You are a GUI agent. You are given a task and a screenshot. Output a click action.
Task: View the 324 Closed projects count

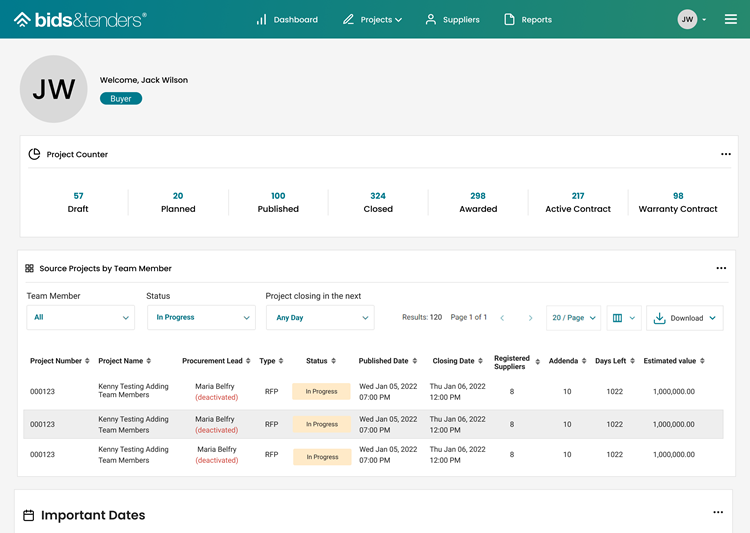pyautogui.click(x=378, y=202)
